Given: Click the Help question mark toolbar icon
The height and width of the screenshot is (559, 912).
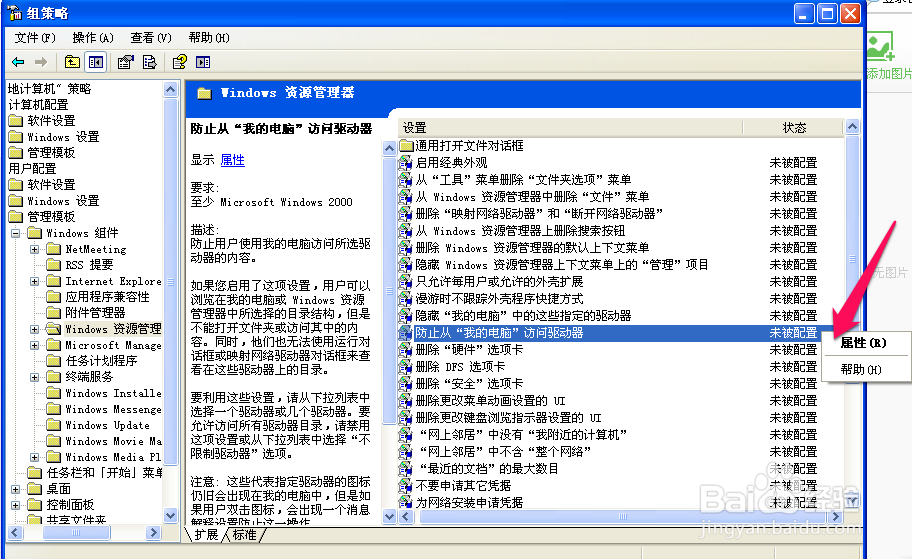Looking at the screenshot, I should (180, 62).
